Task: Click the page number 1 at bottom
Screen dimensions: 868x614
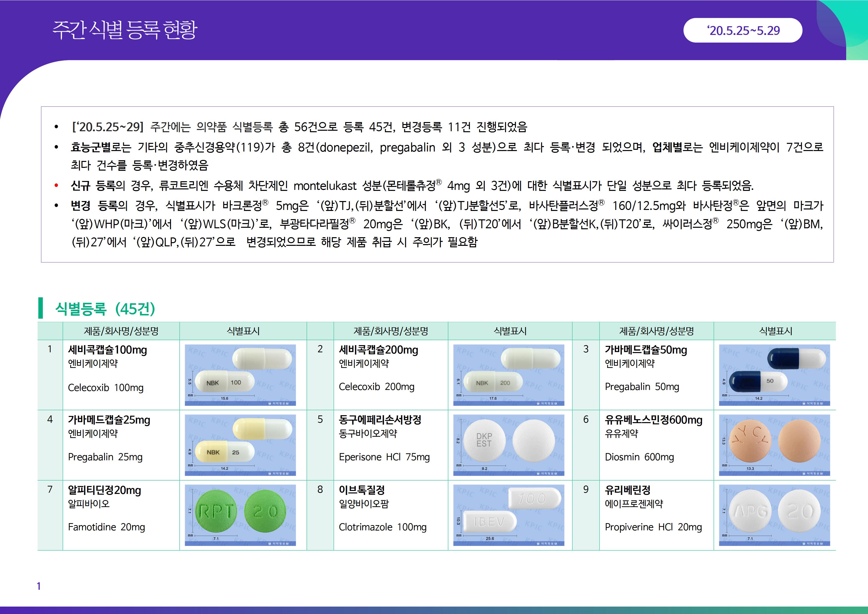Action: tap(39, 586)
